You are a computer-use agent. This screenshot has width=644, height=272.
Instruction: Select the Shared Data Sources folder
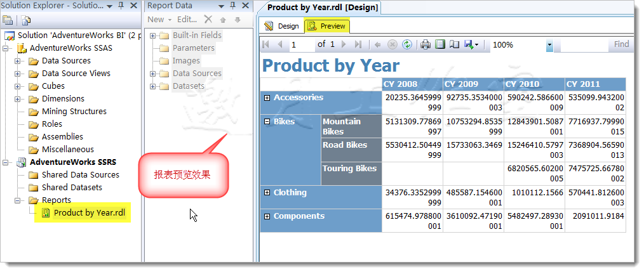(x=81, y=175)
